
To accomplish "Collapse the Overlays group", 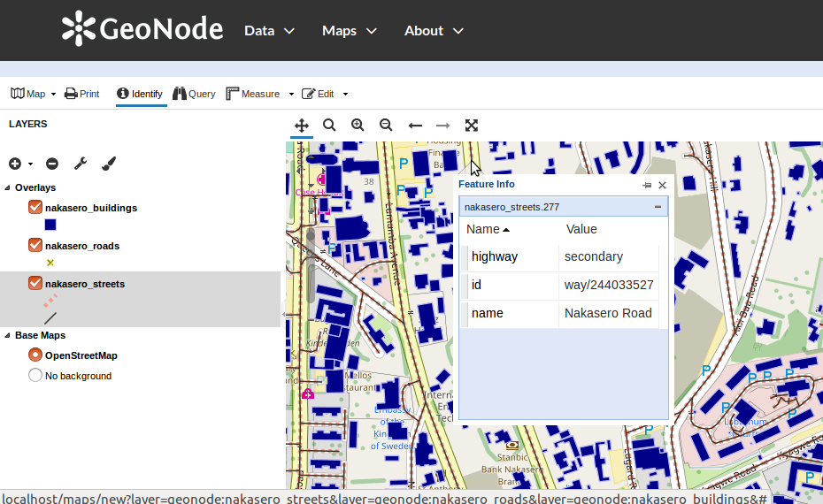I will 7,187.
